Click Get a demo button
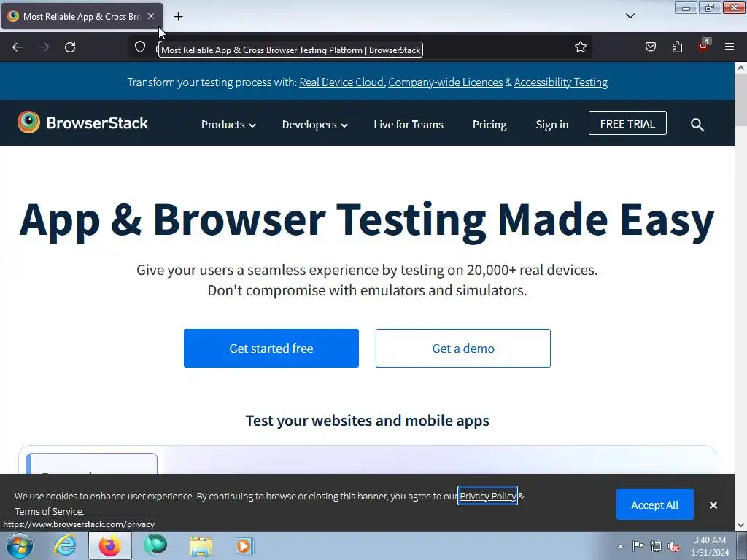Image resolution: width=747 pixels, height=560 pixels. click(463, 348)
